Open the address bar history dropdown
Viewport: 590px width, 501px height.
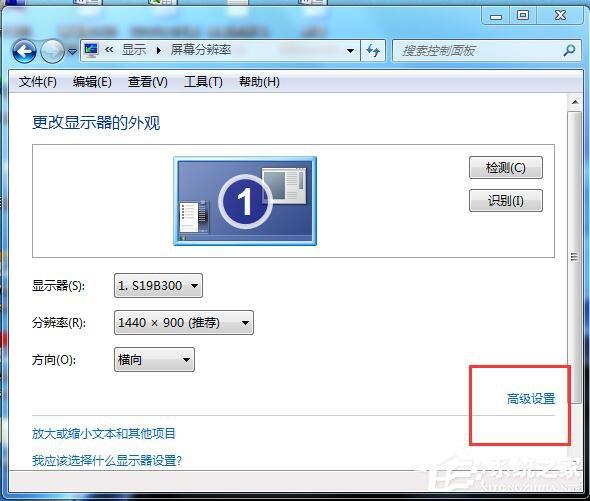click(x=350, y=50)
